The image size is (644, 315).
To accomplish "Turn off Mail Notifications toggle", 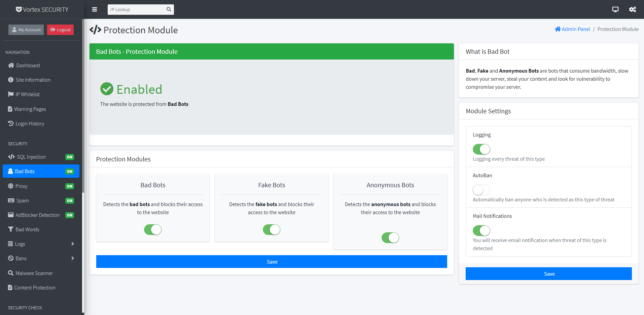I will (x=481, y=231).
